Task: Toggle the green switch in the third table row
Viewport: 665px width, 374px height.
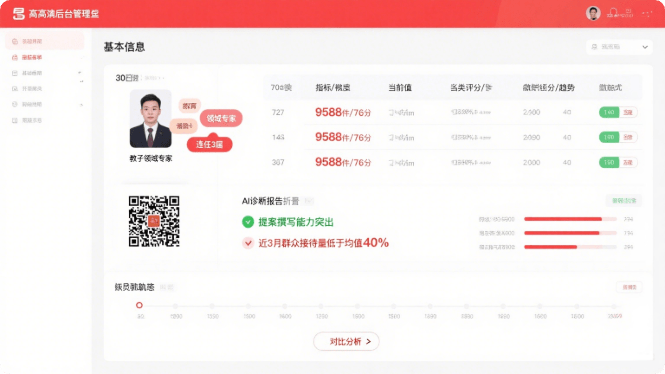Action: tap(609, 162)
